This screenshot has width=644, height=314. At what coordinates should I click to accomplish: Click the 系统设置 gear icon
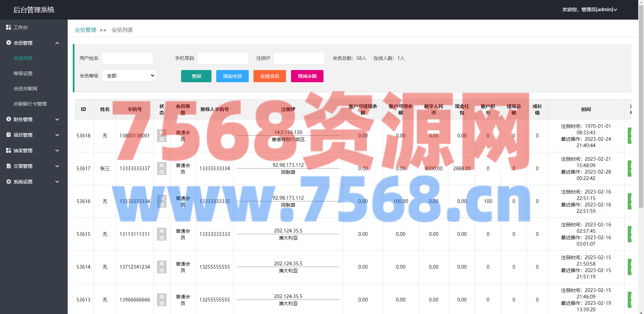point(8,181)
